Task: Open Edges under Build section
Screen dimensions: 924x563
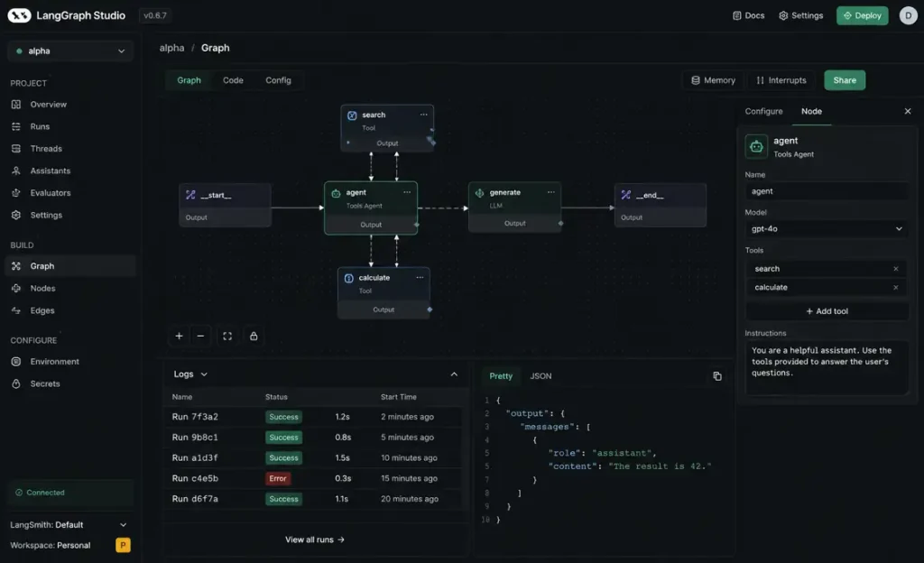Action: [42, 310]
